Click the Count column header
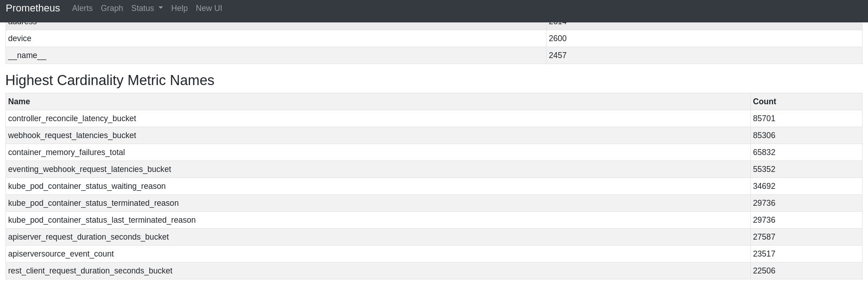The width and height of the screenshot is (868, 284). (765, 102)
